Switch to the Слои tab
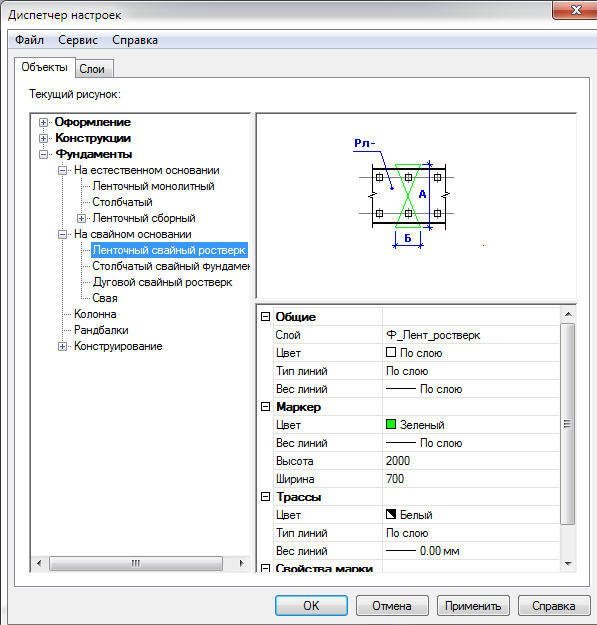The height and width of the screenshot is (625, 597). point(92,69)
